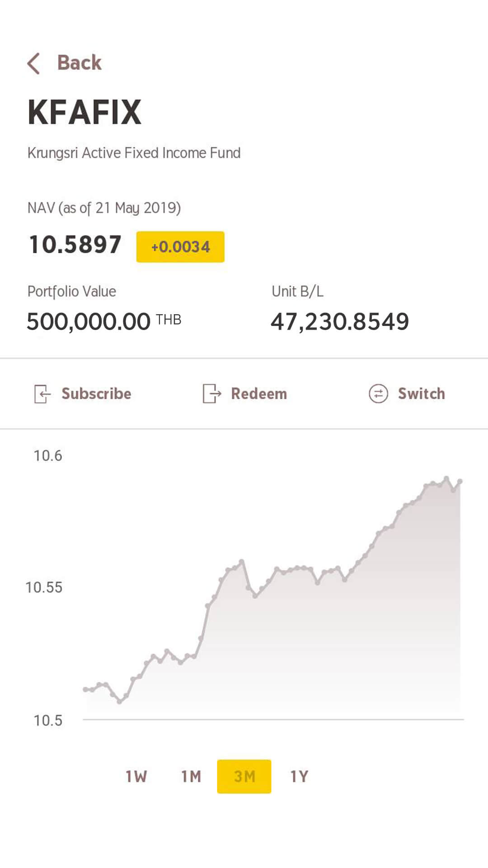Tap the latest data point on chart
This screenshot has width=488, height=868.
click(x=460, y=481)
